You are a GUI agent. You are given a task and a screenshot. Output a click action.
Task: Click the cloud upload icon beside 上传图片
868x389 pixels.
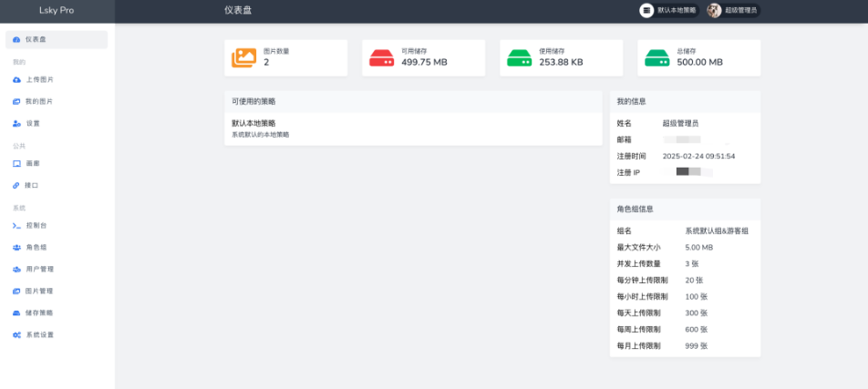click(x=16, y=80)
